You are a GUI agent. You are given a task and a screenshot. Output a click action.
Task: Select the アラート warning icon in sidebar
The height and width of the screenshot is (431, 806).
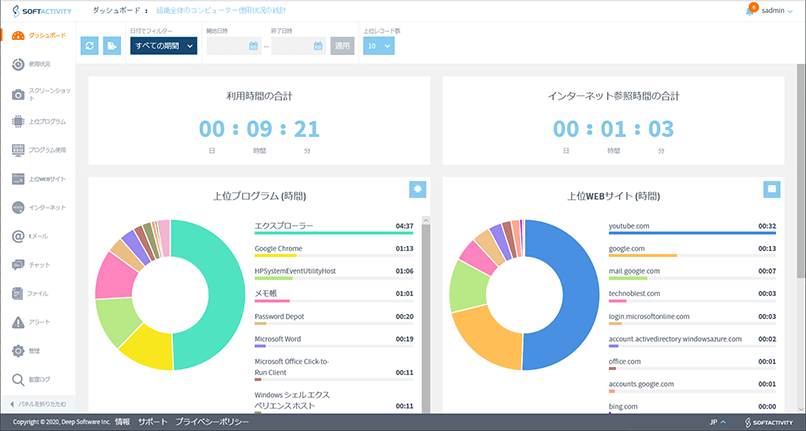(x=18, y=323)
